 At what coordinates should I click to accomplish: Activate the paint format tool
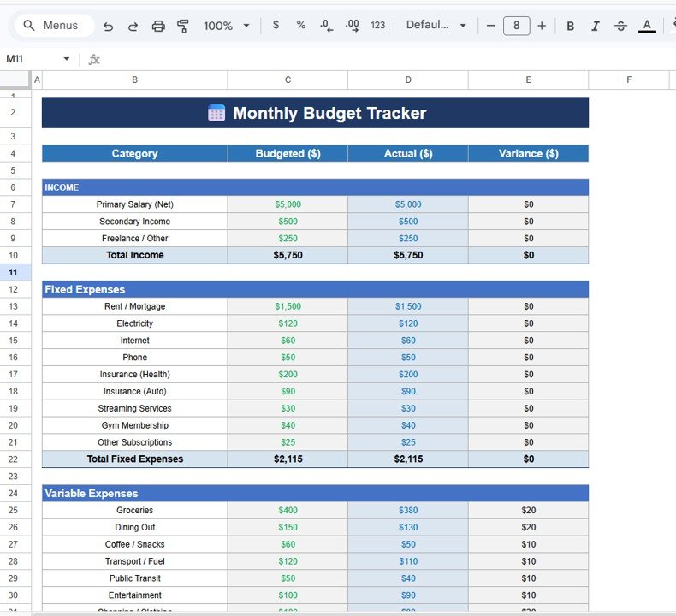click(183, 26)
